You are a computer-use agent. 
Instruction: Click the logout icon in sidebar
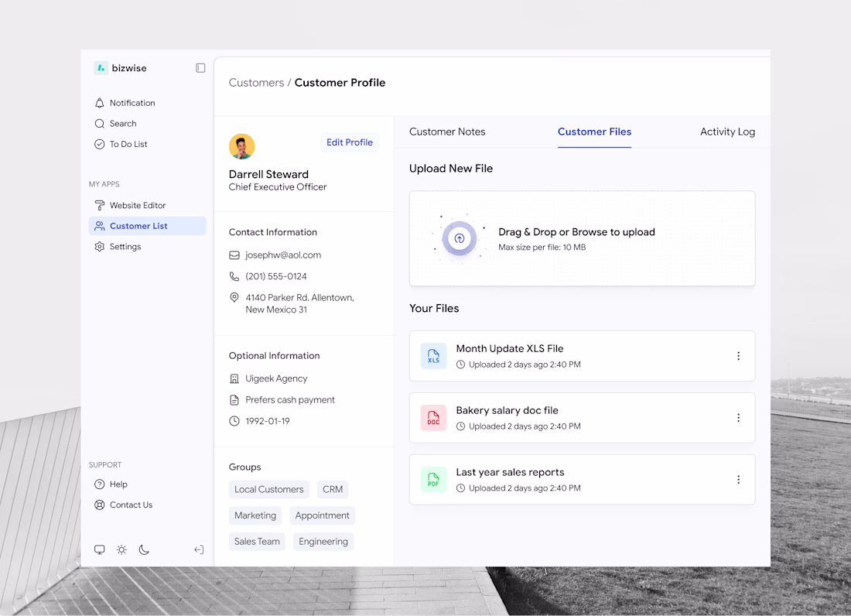(x=199, y=549)
